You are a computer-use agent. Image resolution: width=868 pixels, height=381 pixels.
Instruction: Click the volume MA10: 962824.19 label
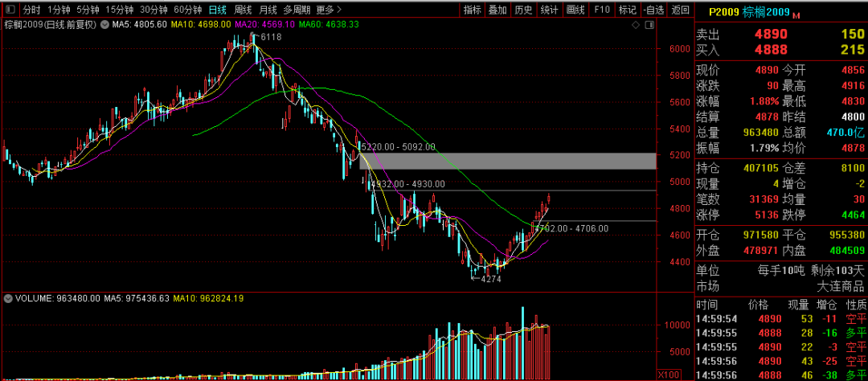[x=209, y=298]
